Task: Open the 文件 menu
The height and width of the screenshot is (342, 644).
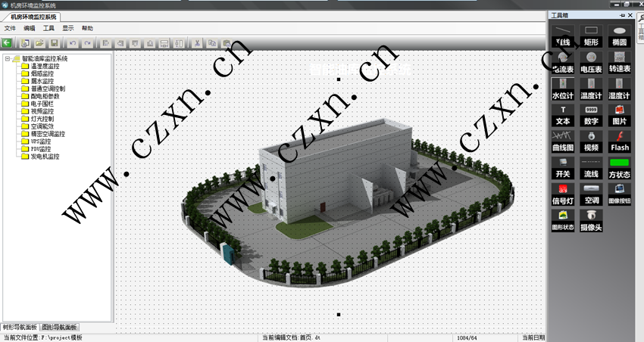Action: [10, 28]
